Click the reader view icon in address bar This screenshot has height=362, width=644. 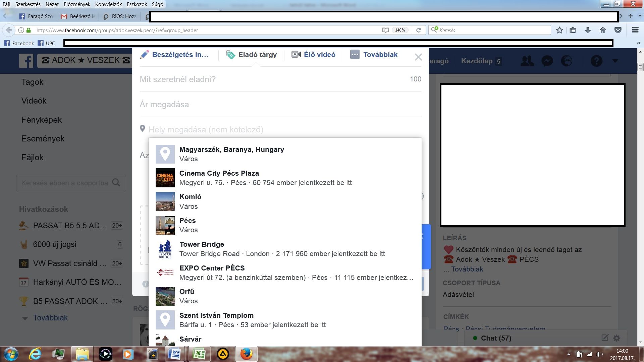click(x=385, y=30)
